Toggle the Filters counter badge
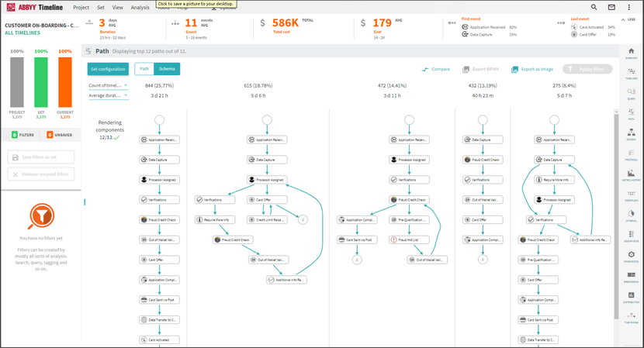The image size is (644, 348). pos(23,135)
